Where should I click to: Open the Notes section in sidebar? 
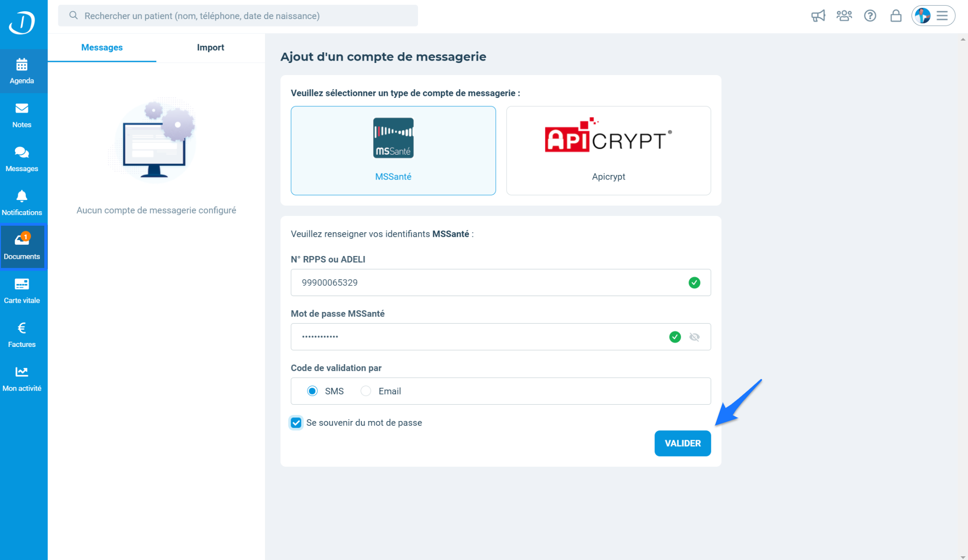pos(22,115)
